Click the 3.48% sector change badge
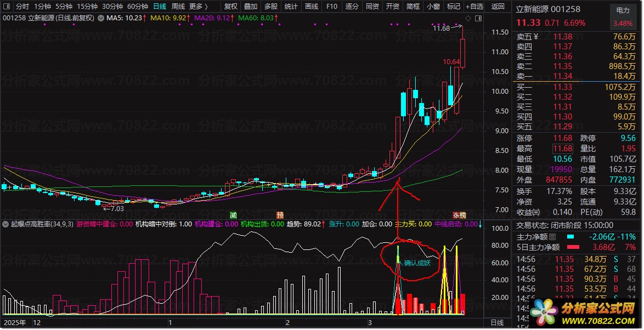The width and height of the screenshot is (644, 330). tap(623, 23)
